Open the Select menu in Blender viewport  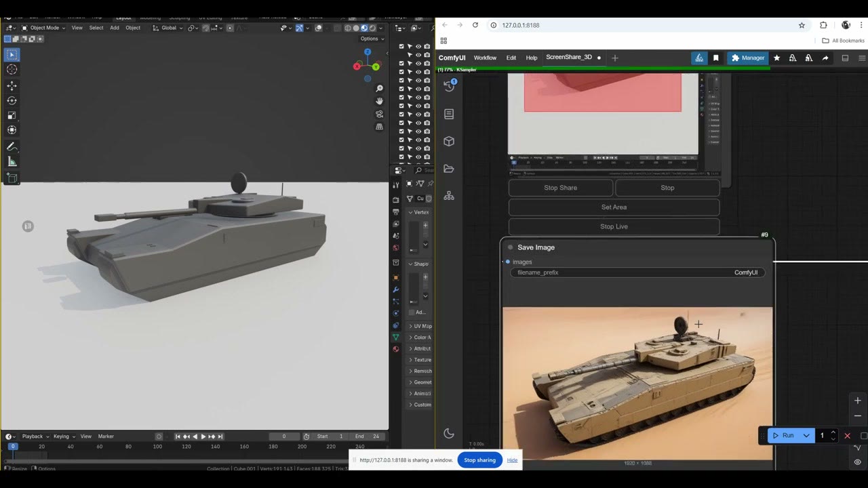click(x=96, y=28)
